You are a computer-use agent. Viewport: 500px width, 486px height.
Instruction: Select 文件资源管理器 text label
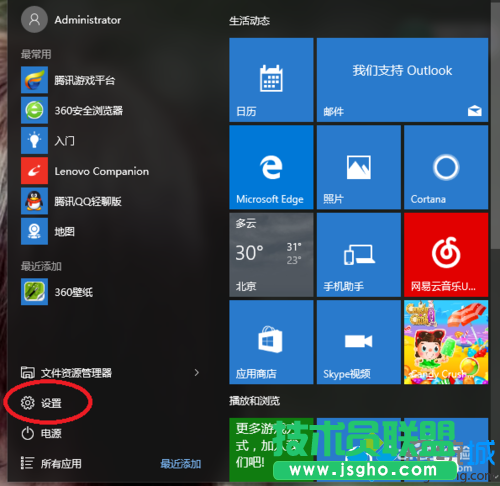coord(76,373)
